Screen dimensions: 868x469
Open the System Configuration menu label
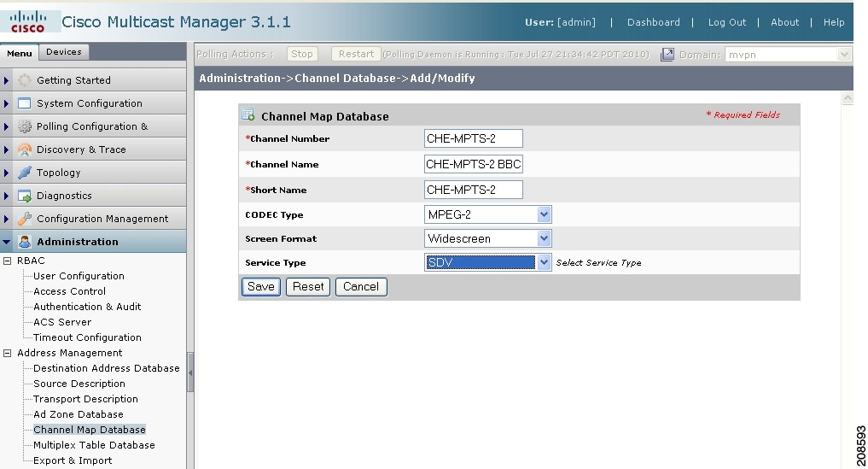(89, 103)
